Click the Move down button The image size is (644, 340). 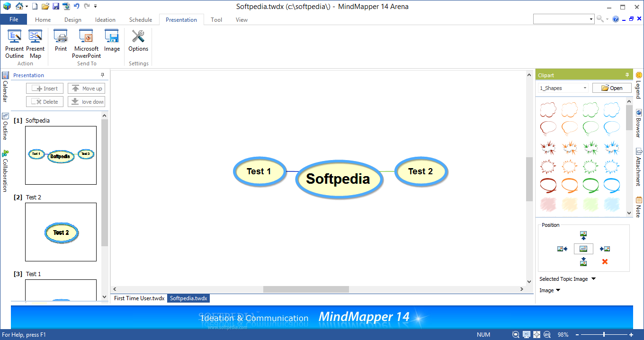click(x=86, y=102)
